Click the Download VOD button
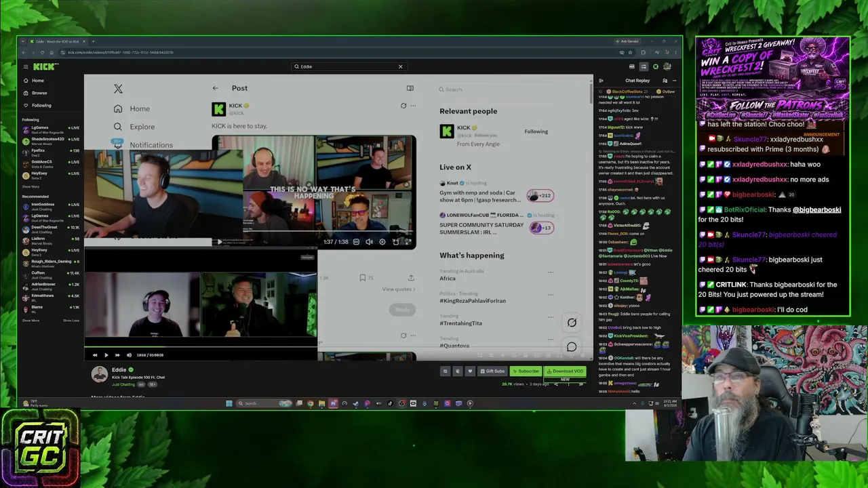This screenshot has height=488, width=868. click(565, 371)
